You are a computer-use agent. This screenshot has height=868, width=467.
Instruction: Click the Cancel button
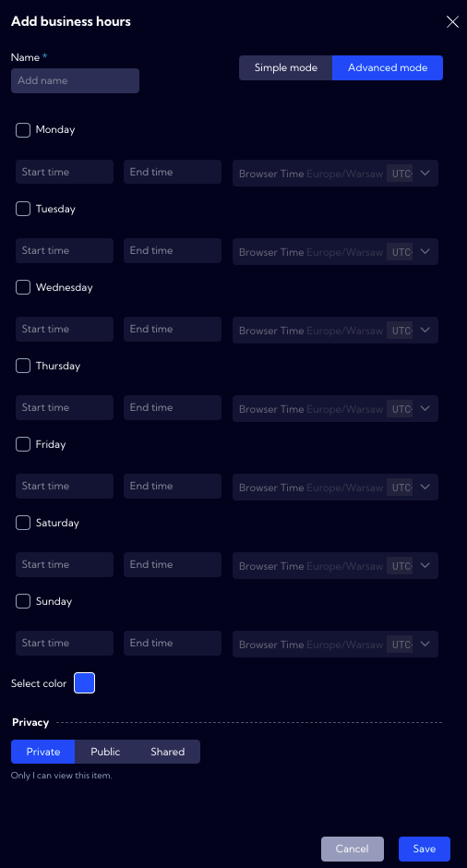click(352, 849)
